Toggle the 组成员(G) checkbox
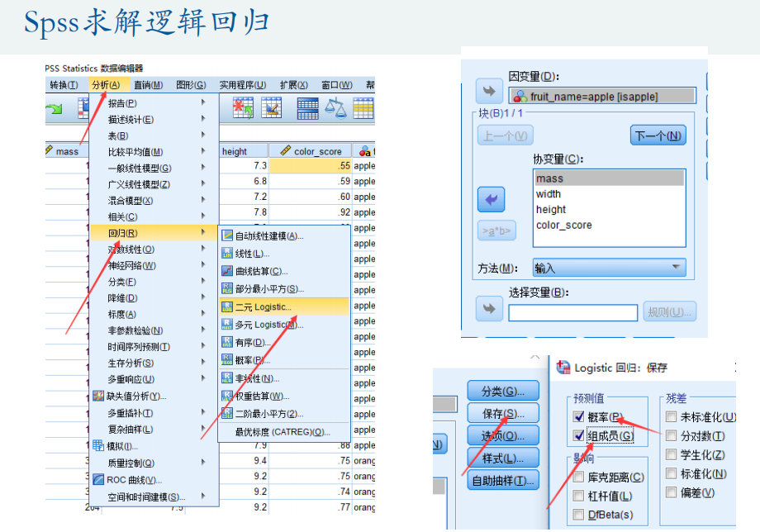This screenshot has height=532, width=760. coord(578,435)
